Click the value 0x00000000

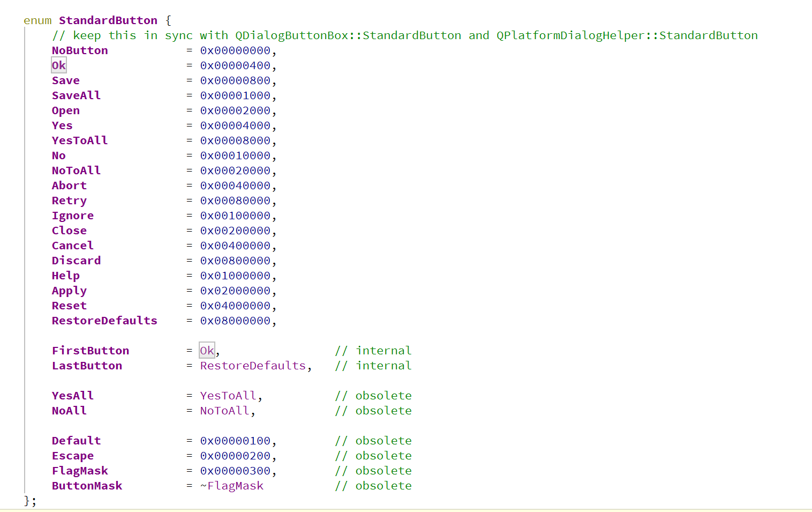pos(236,50)
